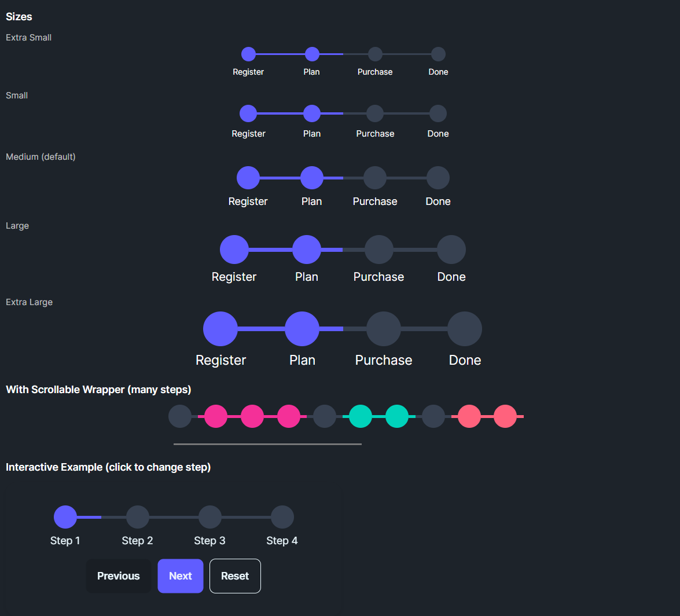Screen dimensions: 680x616
Task: Click the Reset button
Action: click(235, 576)
